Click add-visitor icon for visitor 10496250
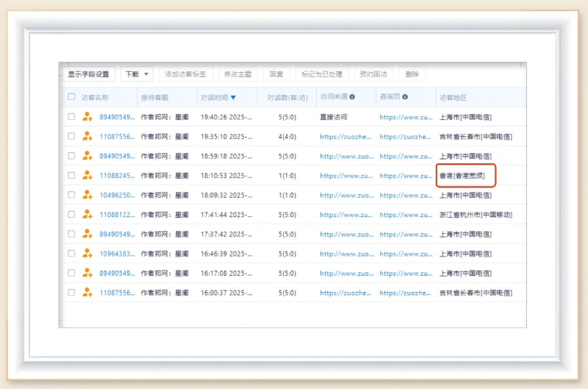This screenshot has height=389, width=588. (x=88, y=195)
